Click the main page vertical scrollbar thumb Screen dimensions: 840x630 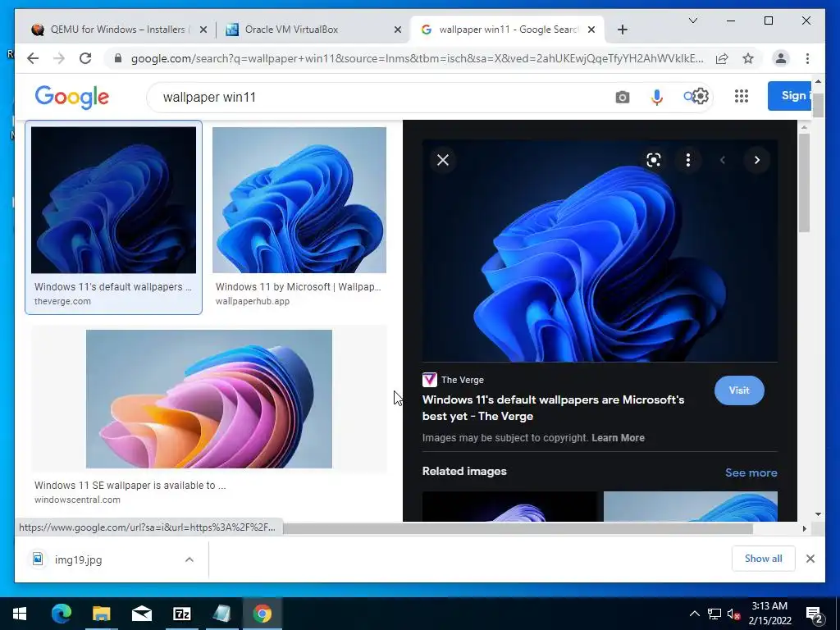(818, 104)
